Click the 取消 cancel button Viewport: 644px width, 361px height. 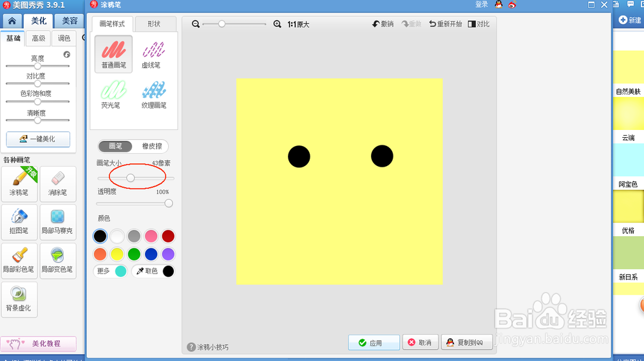420,342
